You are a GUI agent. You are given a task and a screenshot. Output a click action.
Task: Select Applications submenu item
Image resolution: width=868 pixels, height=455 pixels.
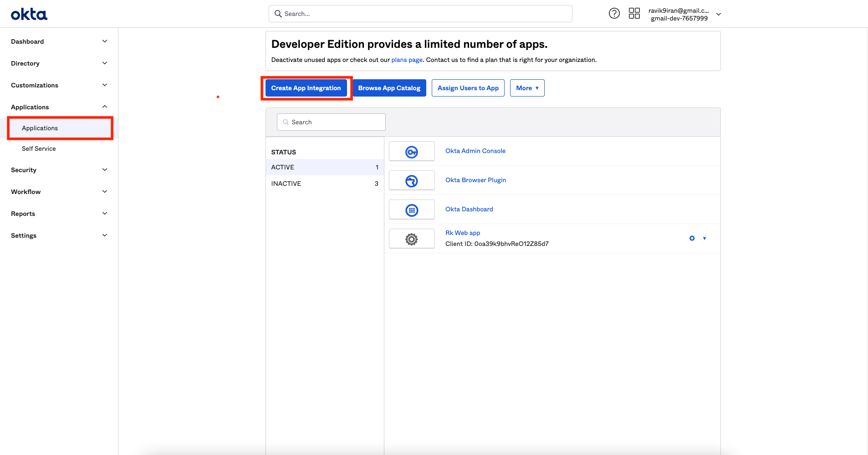pyautogui.click(x=60, y=128)
